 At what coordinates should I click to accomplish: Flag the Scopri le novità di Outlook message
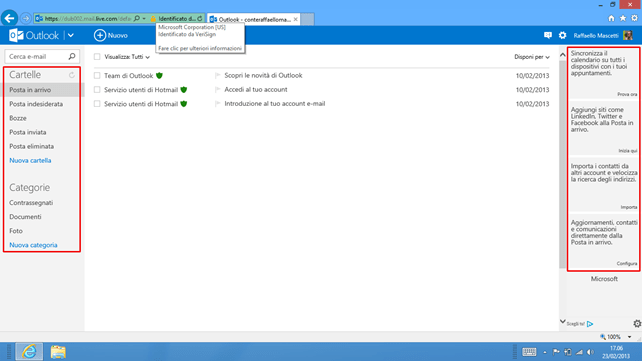[x=217, y=76]
